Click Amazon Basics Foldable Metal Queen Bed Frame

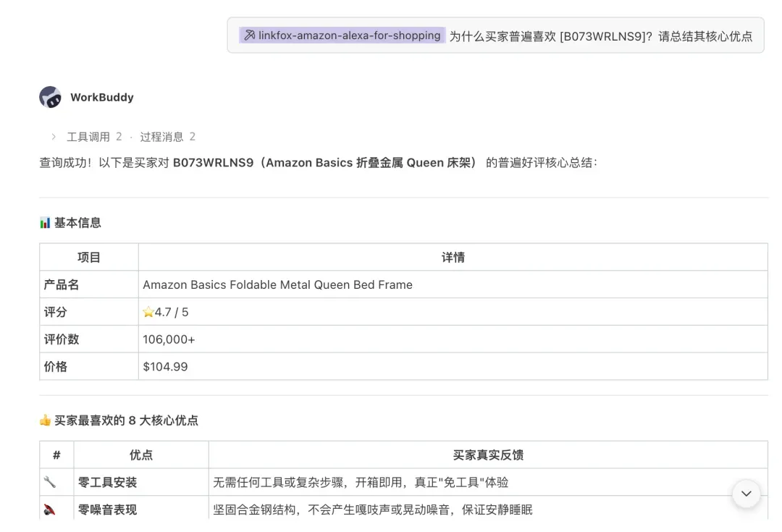point(278,284)
